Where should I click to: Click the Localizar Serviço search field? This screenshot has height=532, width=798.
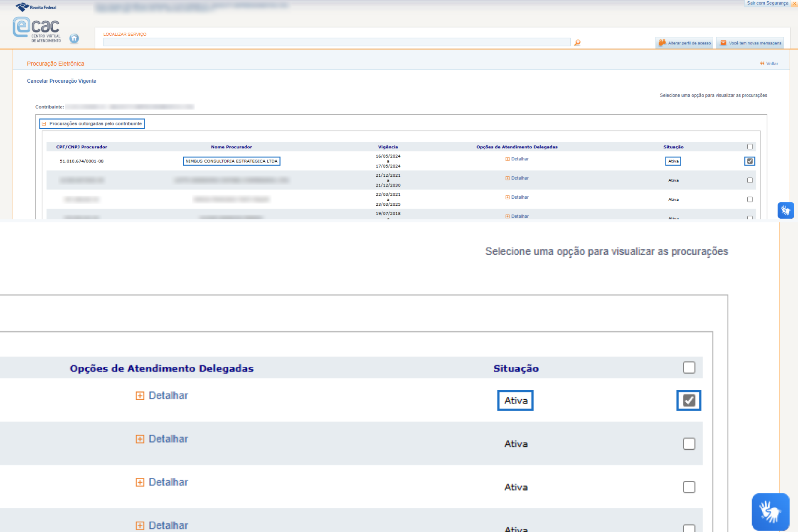click(x=336, y=42)
